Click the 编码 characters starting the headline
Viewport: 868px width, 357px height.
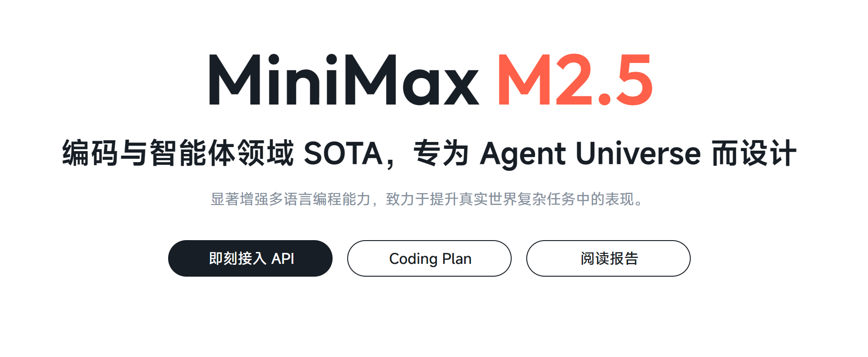(x=90, y=153)
